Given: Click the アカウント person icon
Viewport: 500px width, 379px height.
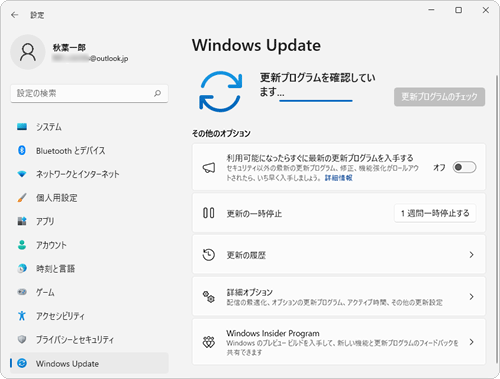Looking at the screenshot, I should 22,245.
